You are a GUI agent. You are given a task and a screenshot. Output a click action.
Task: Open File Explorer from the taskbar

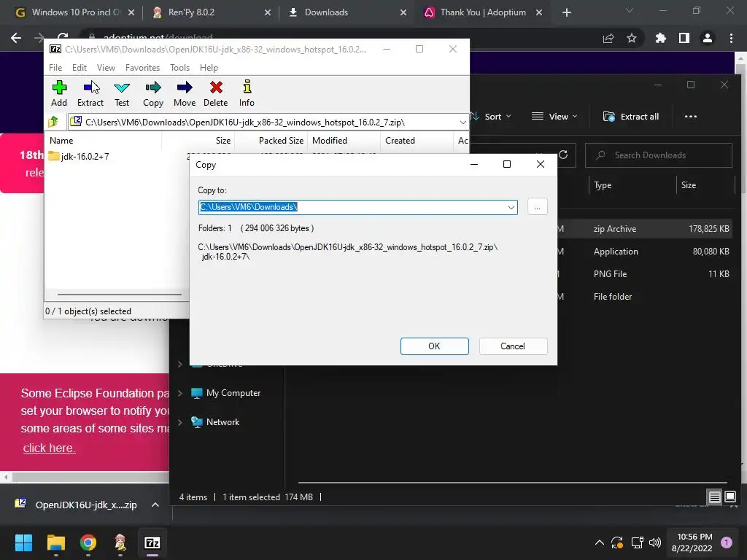tap(55, 542)
